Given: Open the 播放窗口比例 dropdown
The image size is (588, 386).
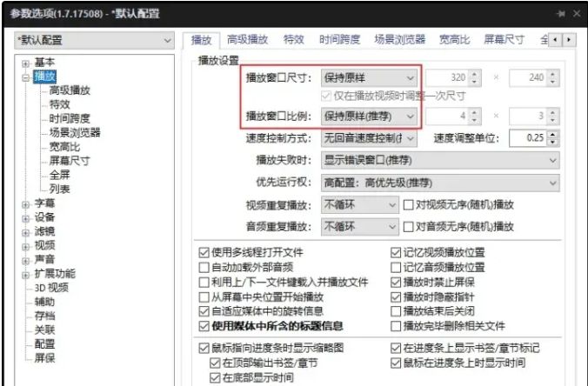Looking at the screenshot, I should (x=369, y=116).
